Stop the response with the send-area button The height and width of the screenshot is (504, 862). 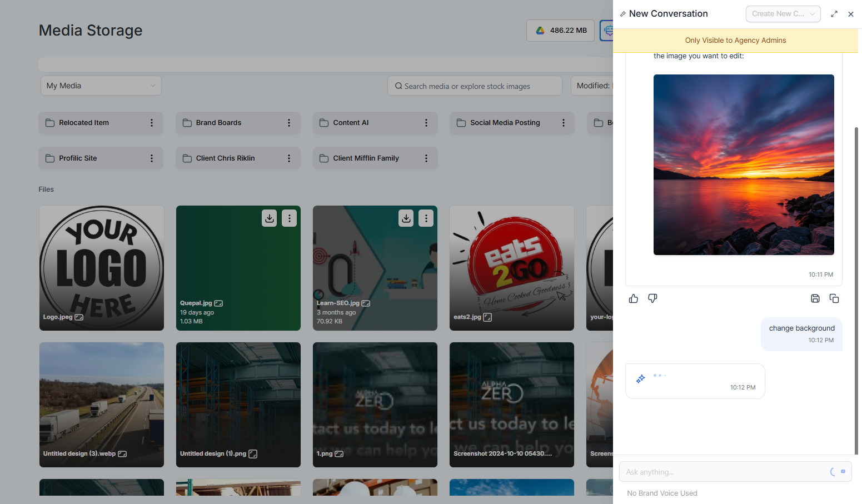click(843, 472)
